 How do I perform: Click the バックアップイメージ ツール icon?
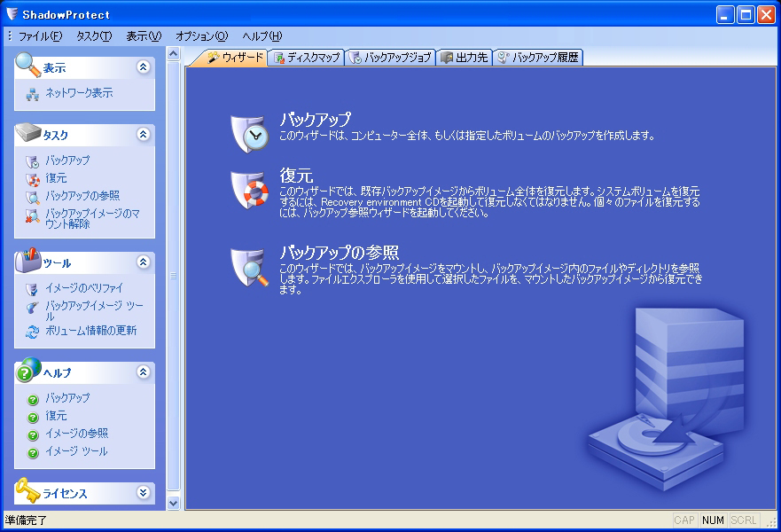pyautogui.click(x=33, y=308)
